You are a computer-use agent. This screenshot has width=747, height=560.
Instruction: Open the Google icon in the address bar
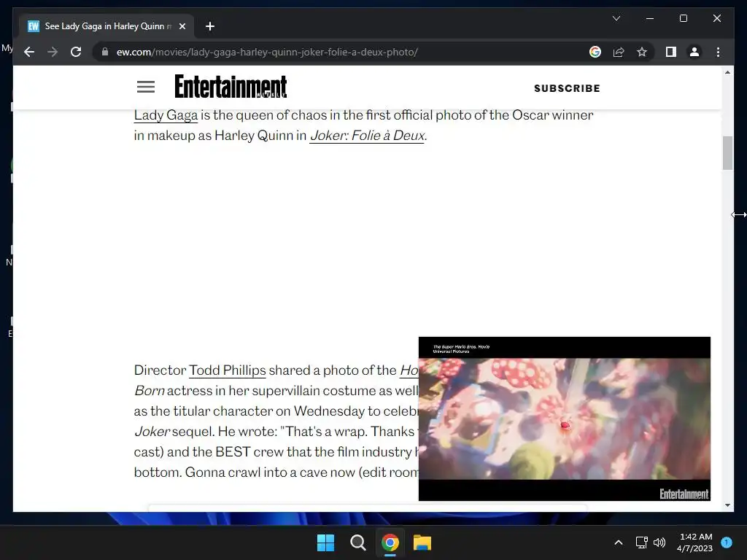coord(595,52)
